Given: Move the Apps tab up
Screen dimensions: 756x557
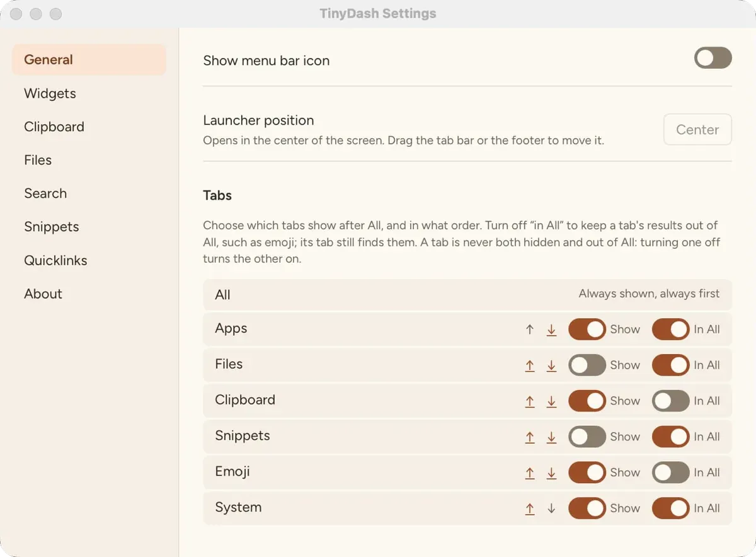Looking at the screenshot, I should 530,330.
